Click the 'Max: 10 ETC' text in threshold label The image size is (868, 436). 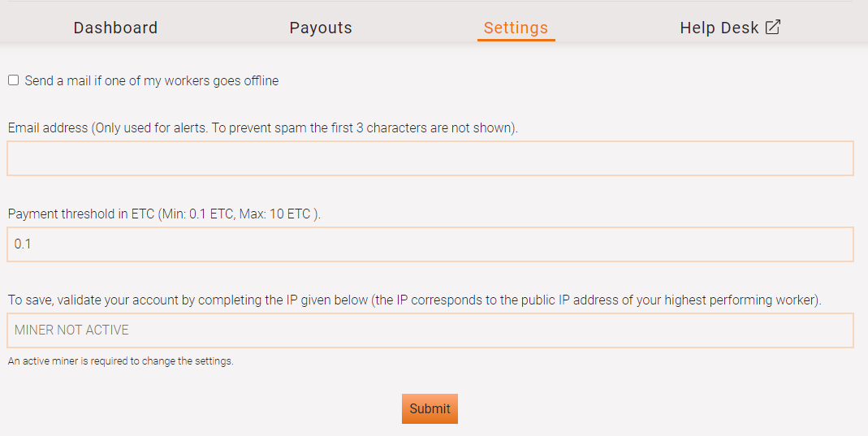[276, 214]
